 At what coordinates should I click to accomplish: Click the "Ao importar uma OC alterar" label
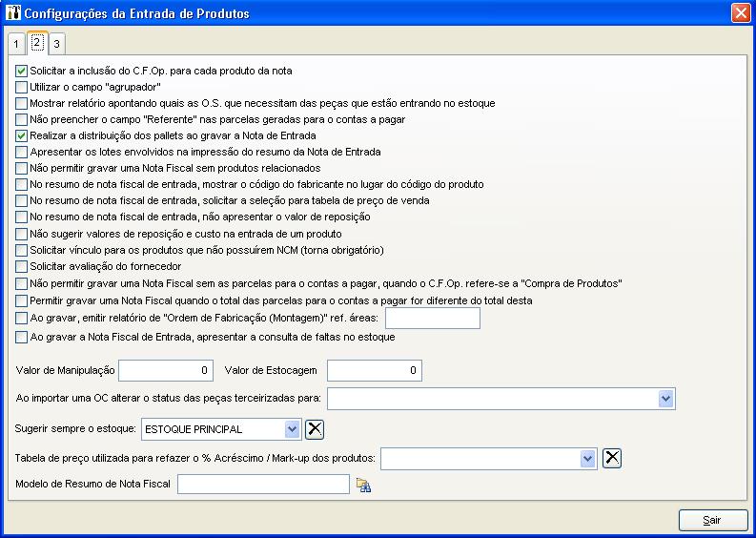[169, 399]
